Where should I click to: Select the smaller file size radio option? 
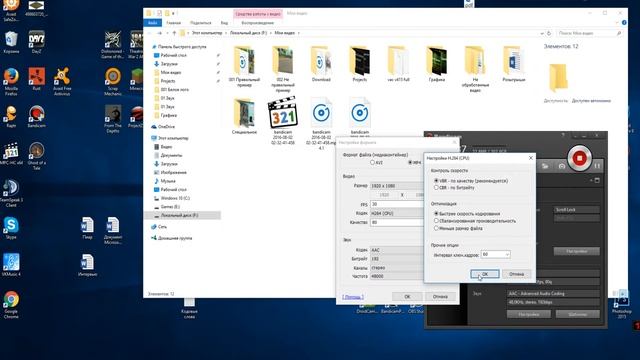pos(436,228)
